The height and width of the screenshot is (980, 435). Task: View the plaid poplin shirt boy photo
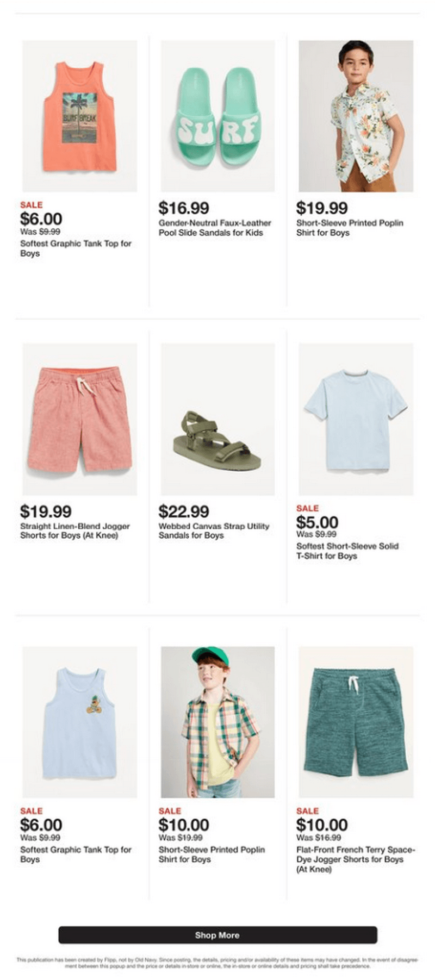coord(217,722)
